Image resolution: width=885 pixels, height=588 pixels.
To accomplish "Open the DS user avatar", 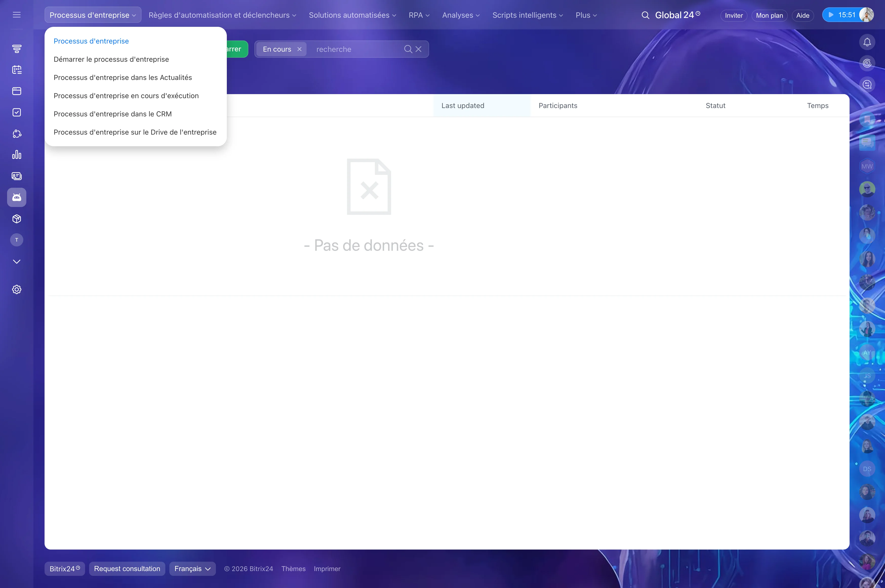I will tap(867, 469).
